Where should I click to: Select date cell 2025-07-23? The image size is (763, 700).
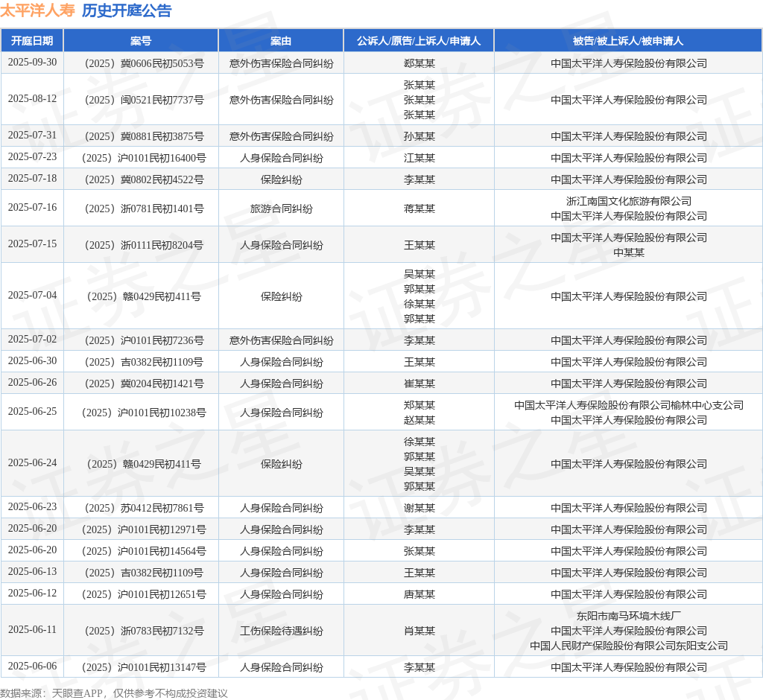click(32, 156)
